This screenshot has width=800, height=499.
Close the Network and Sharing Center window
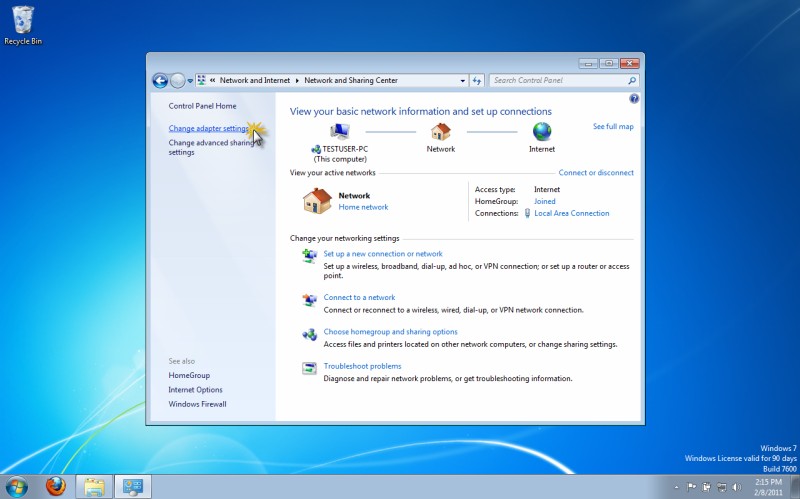[x=630, y=63]
